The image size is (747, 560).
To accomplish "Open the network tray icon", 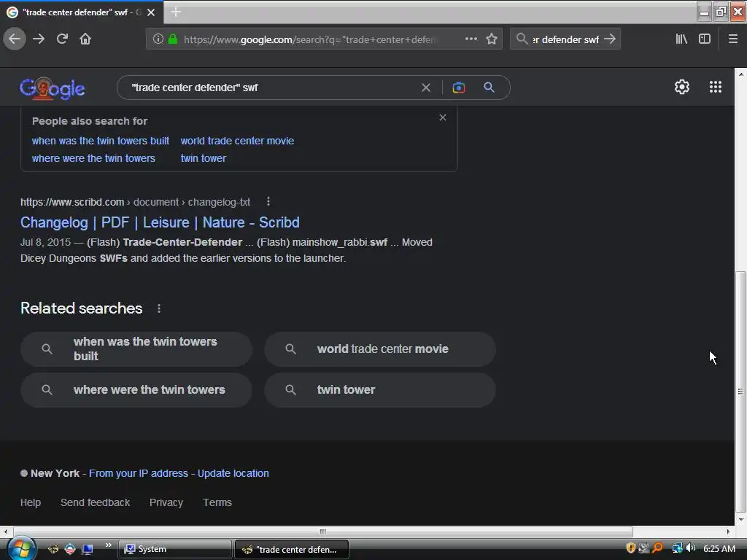I will (x=677, y=548).
